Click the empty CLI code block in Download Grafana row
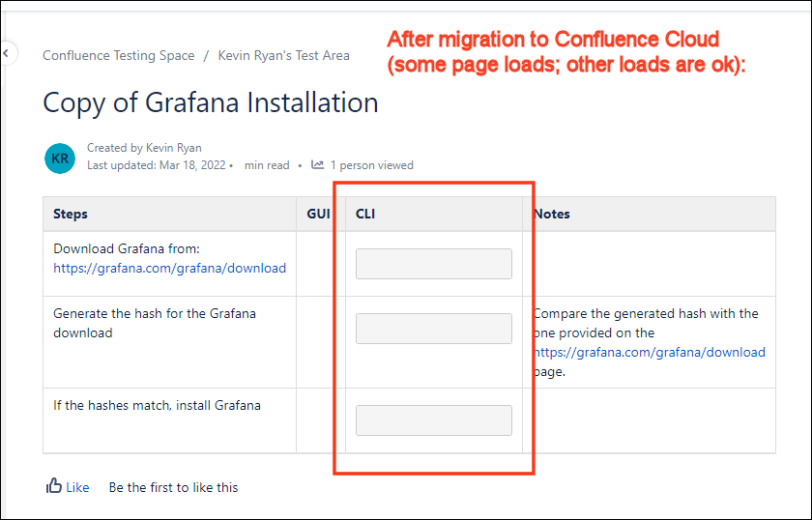 [x=434, y=264]
